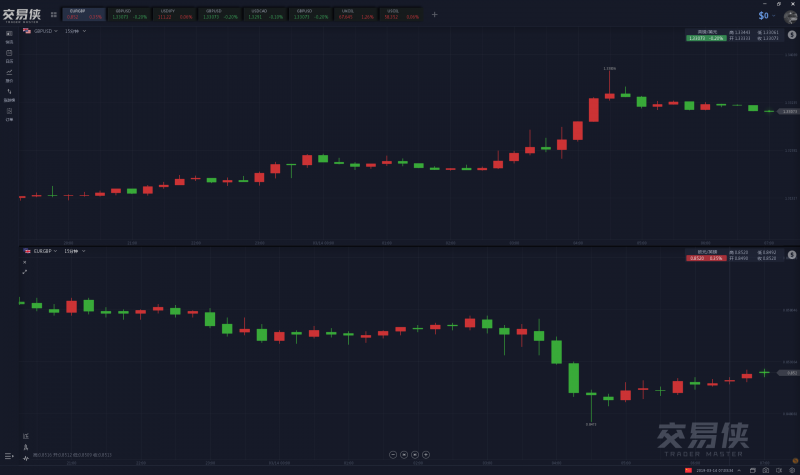Click the GBPUSD high price label 1.1806
The height and width of the screenshot is (475, 800).
click(609, 68)
